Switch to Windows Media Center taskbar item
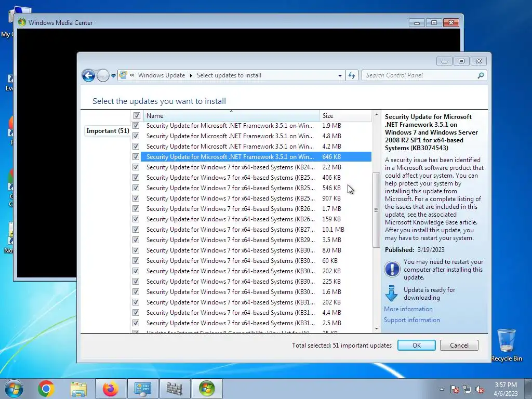 207,389
